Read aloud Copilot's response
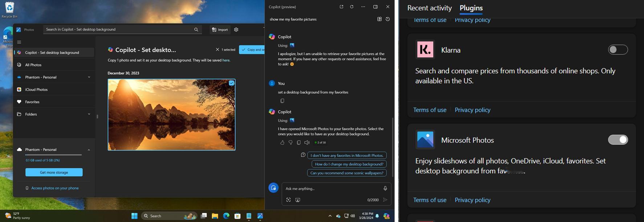The width and height of the screenshot is (644, 222). (x=307, y=142)
